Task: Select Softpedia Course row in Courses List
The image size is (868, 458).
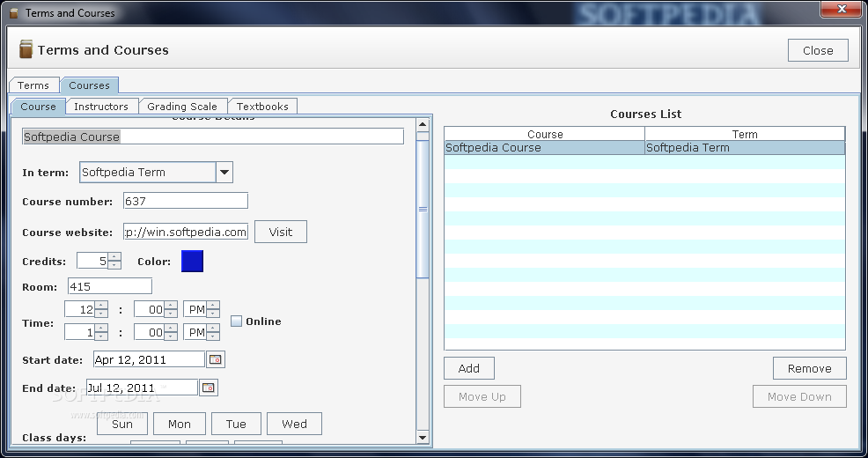Action: coord(644,148)
